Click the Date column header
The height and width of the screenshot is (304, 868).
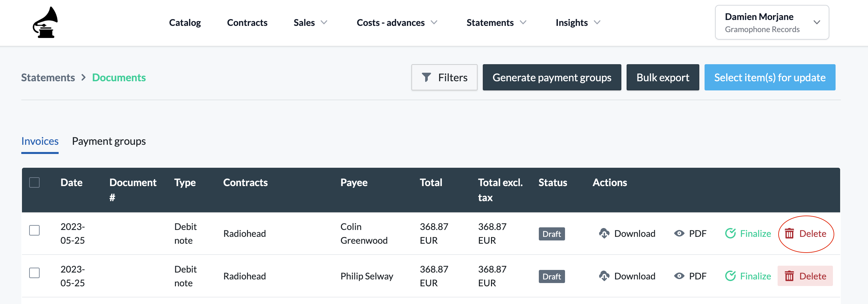tap(71, 182)
